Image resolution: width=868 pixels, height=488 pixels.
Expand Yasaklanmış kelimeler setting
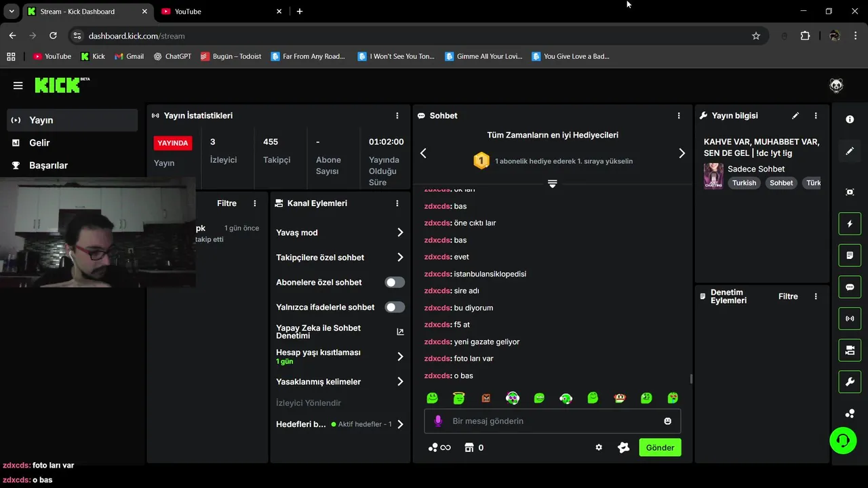340,382
